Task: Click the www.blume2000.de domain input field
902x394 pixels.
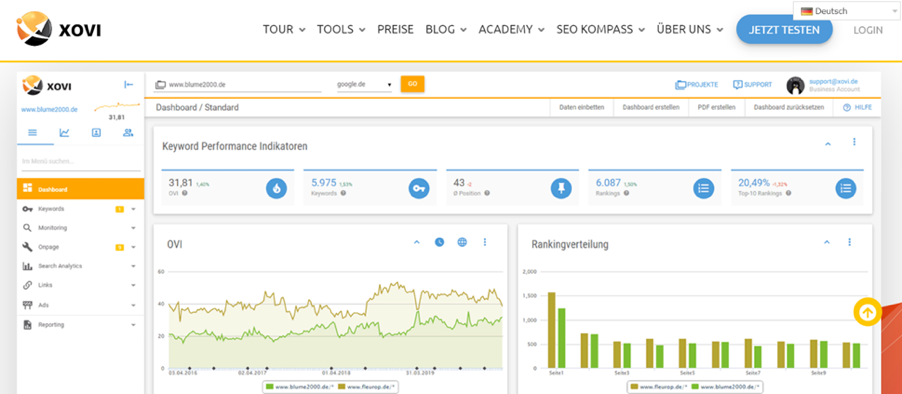Action: [244, 85]
